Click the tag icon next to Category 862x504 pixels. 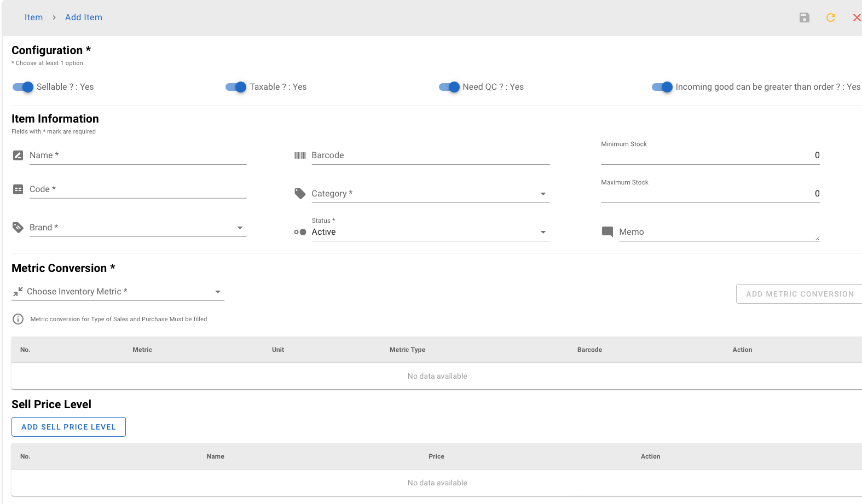tap(300, 194)
